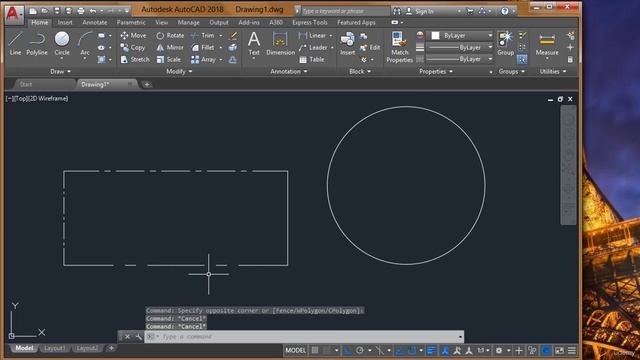Add a Linear dimension
640x360 pixels.
(x=313, y=36)
